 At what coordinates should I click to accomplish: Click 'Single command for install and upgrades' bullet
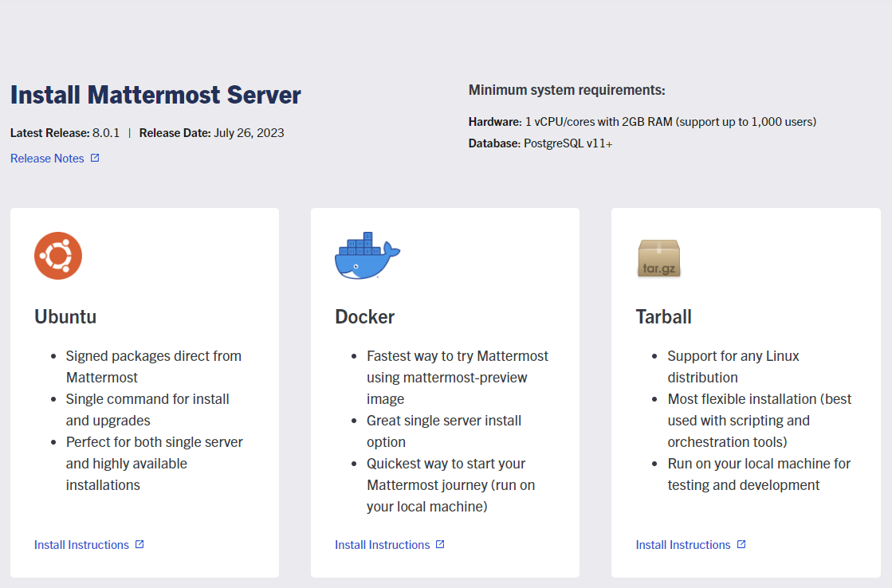coord(147,410)
